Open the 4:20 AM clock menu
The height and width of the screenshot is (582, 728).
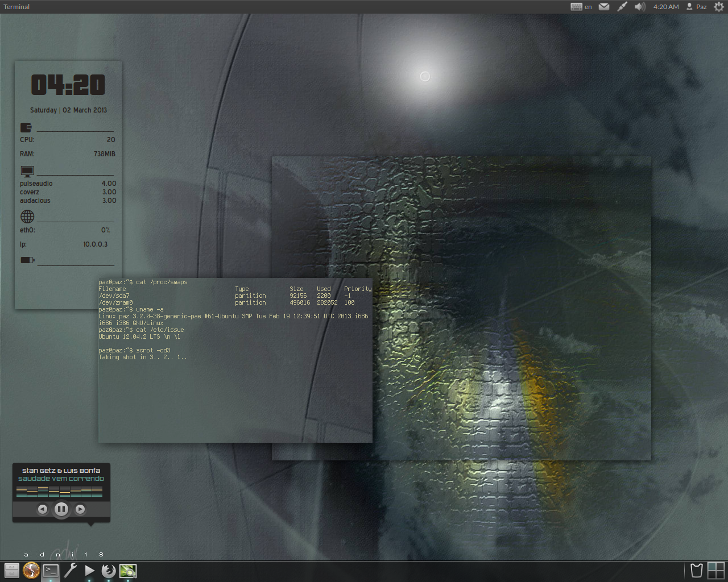(x=666, y=7)
